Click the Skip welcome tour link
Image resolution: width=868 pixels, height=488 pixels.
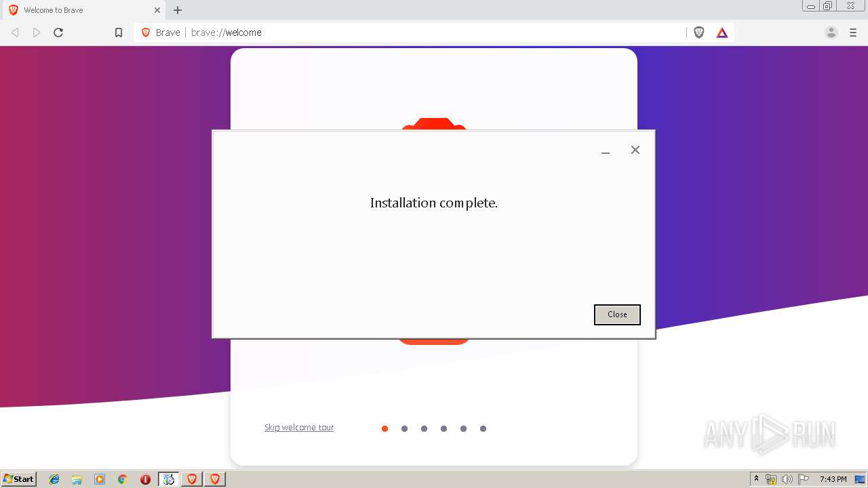click(299, 428)
